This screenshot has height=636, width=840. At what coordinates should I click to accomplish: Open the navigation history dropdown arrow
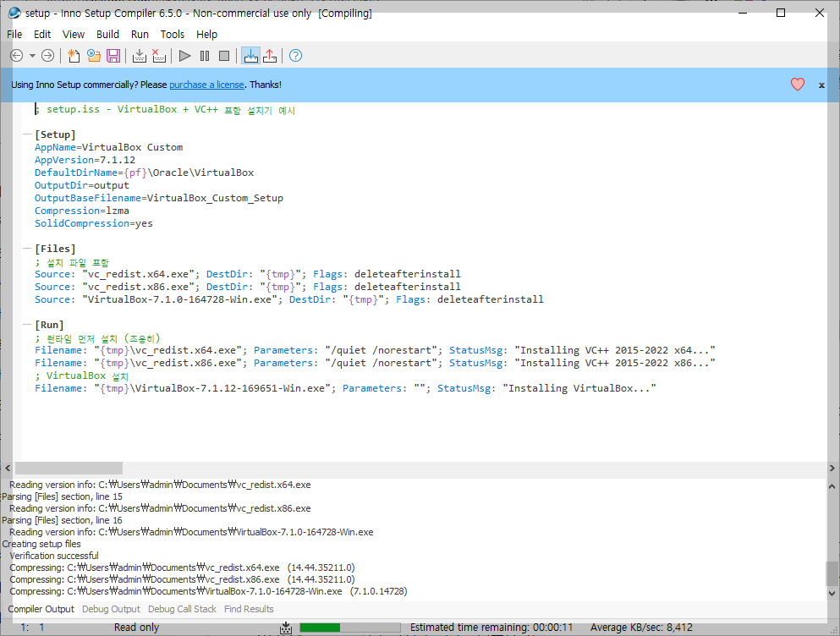32,56
